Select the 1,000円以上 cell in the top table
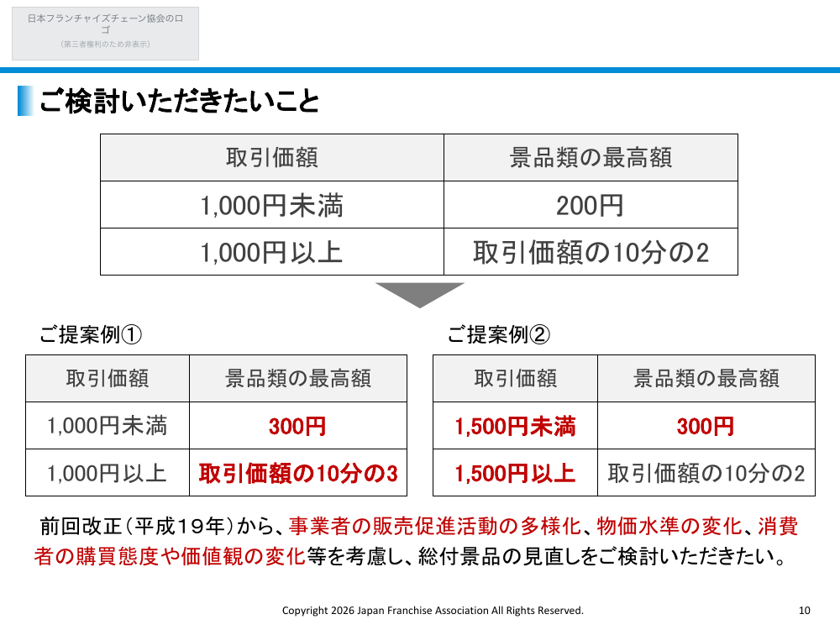Image resolution: width=840 pixels, height=630 pixels. [x=272, y=252]
